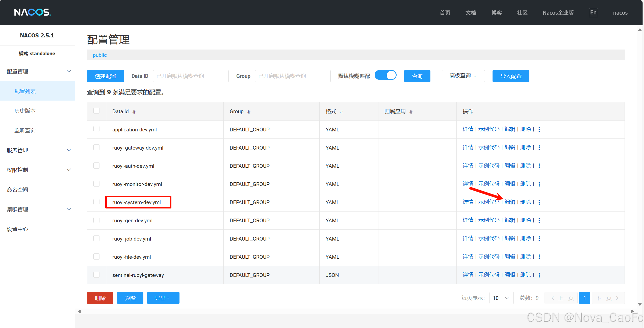Open more actions for ruoyi-job-dev.yml
The image size is (644, 328).
[x=539, y=239]
